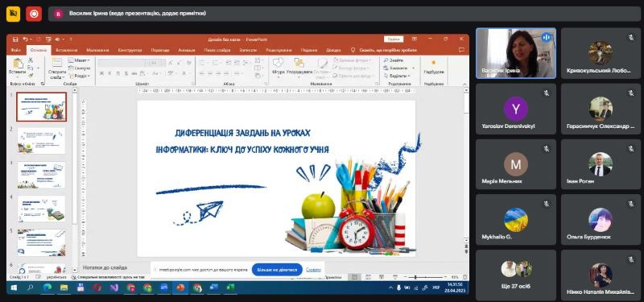Image resolution: width=644 pixels, height=302 pixels.
Task: Click the Створити слайд icon
Action: click(x=57, y=68)
